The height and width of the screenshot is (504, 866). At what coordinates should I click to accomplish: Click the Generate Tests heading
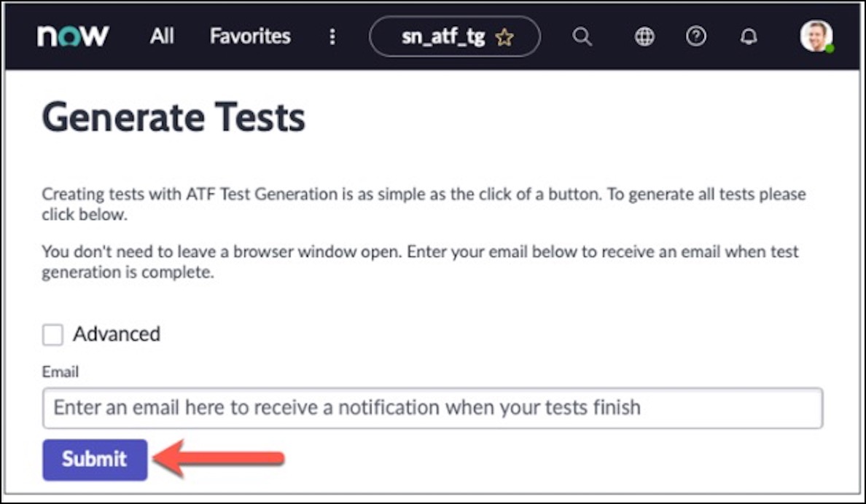[x=173, y=117]
